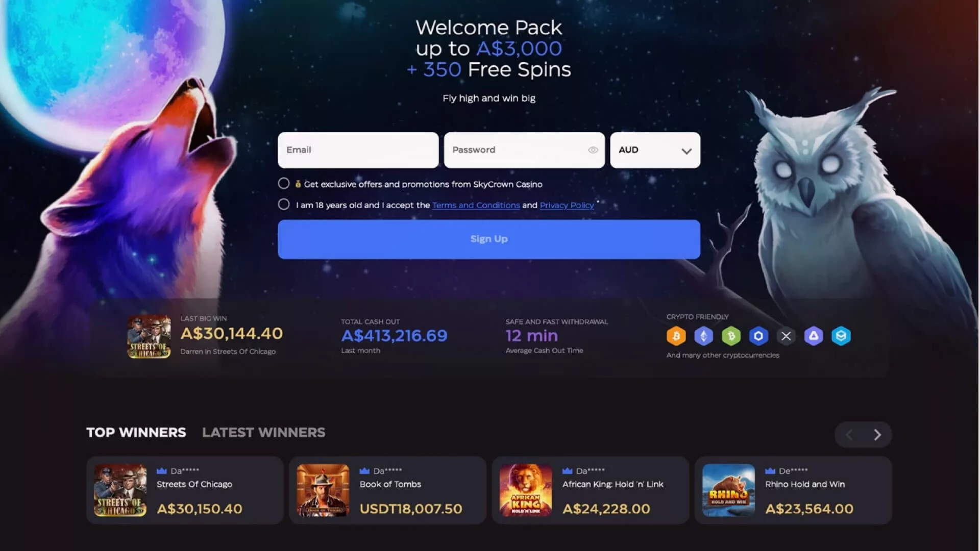Open the Rhino Hold and Win thumbnail
980x551 pixels.
728,490
